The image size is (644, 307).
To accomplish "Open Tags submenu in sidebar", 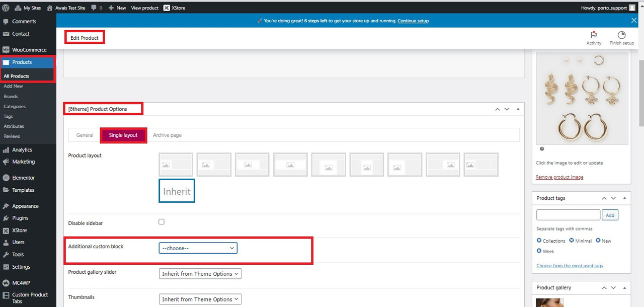I will (x=8, y=116).
